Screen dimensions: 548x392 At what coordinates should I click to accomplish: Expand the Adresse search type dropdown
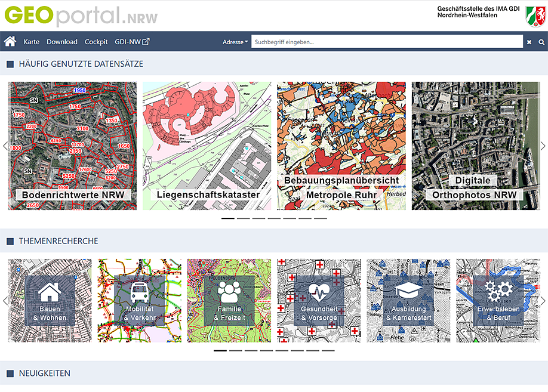click(235, 42)
